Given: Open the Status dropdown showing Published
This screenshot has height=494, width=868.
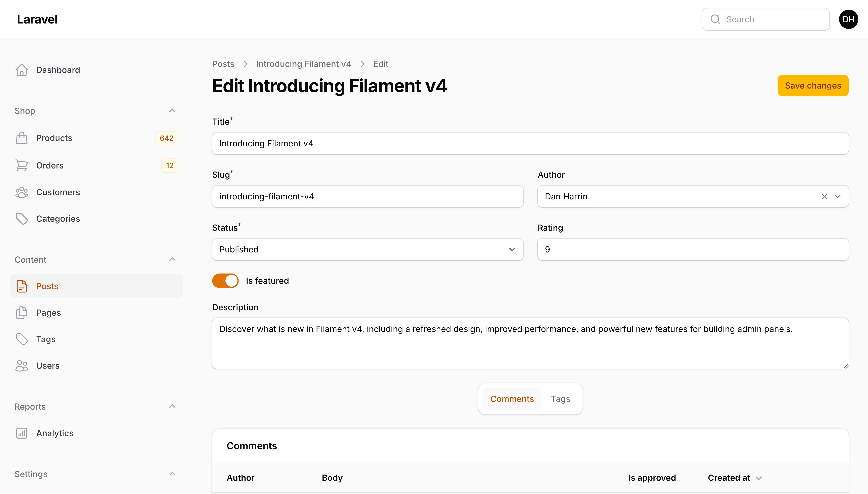Looking at the screenshot, I should (x=368, y=249).
